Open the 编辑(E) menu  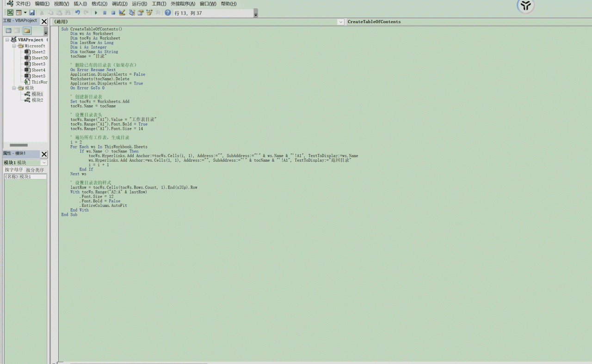tap(42, 4)
